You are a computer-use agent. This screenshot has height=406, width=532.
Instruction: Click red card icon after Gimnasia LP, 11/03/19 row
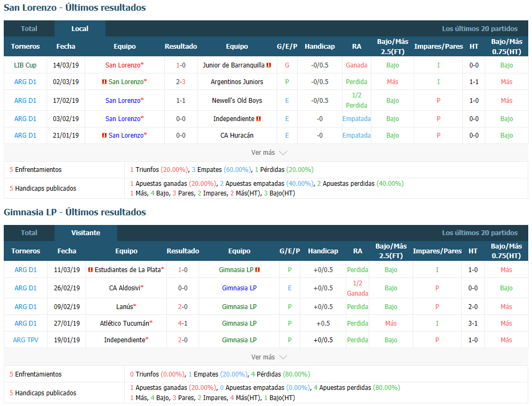coord(257,270)
